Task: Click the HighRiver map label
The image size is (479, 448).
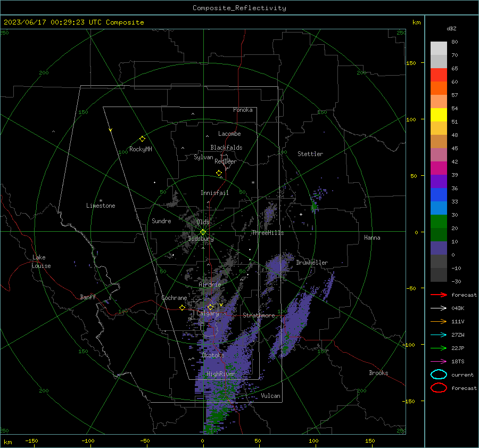Action: [220, 374]
